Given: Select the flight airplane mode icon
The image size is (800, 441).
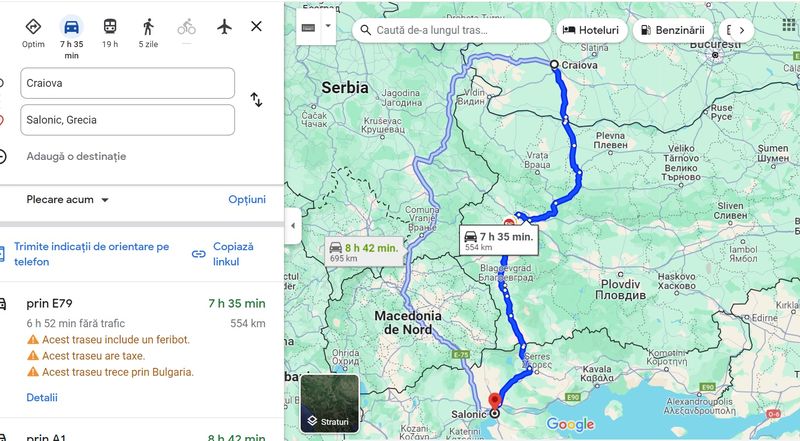Looking at the screenshot, I should 224,27.
